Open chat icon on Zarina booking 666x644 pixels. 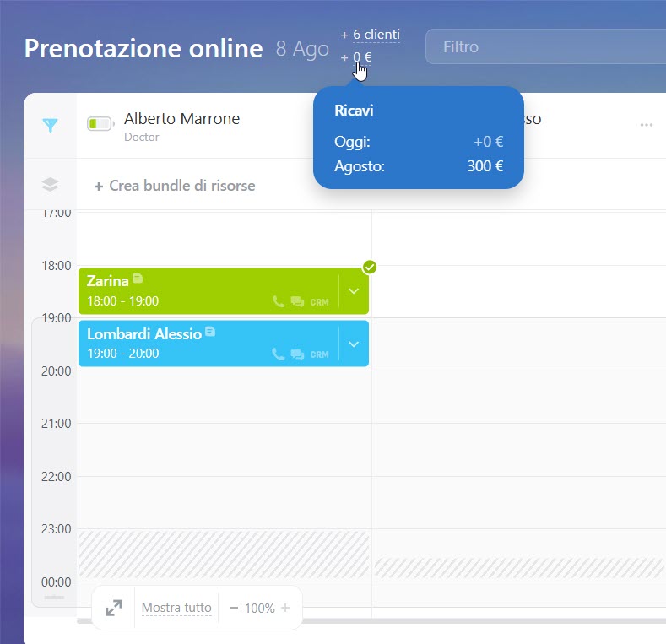[x=297, y=301]
